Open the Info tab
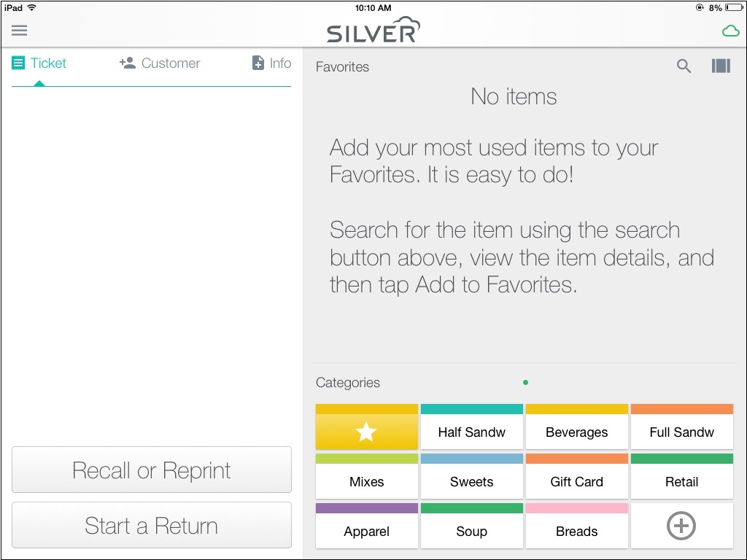This screenshot has width=747, height=560. 271,63
